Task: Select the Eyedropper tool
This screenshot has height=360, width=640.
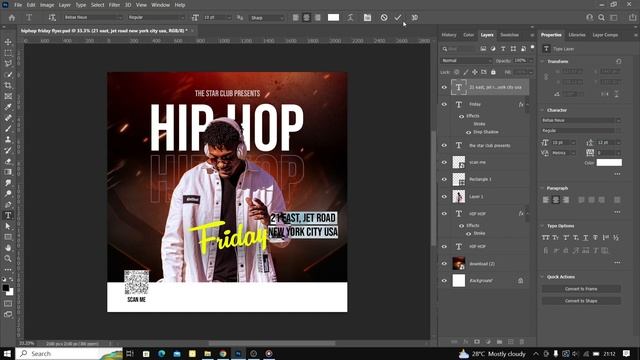Action: 8,107
